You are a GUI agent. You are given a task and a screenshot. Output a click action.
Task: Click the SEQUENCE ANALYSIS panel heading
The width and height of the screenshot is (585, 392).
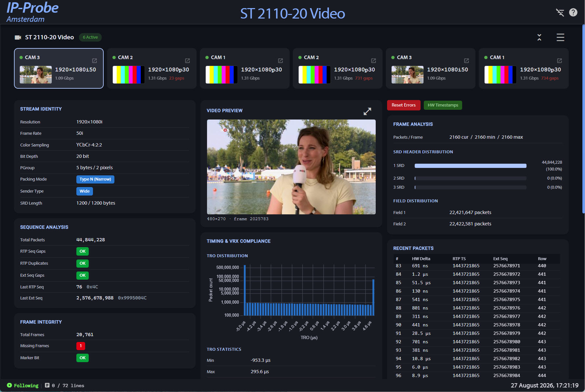44,227
